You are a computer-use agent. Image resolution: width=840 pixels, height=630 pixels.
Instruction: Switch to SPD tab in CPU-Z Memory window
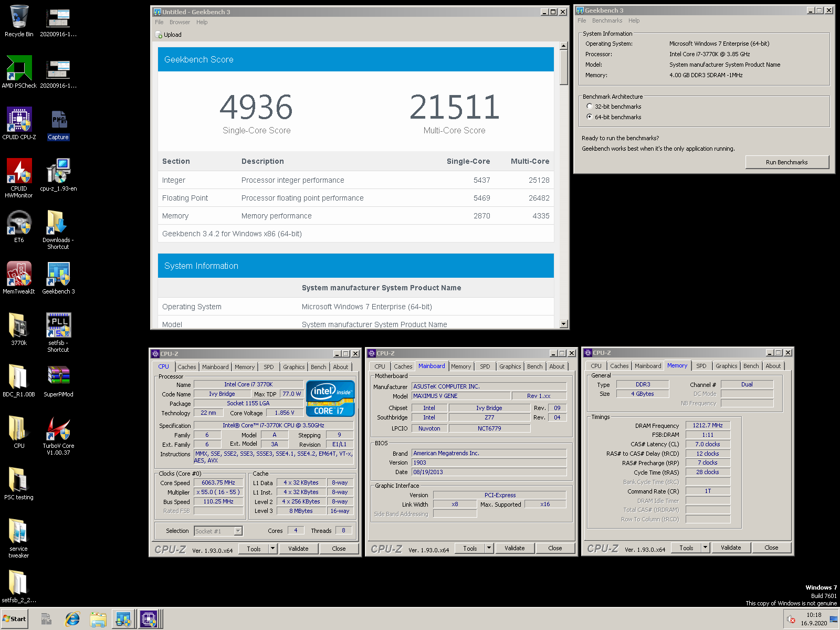[701, 366]
